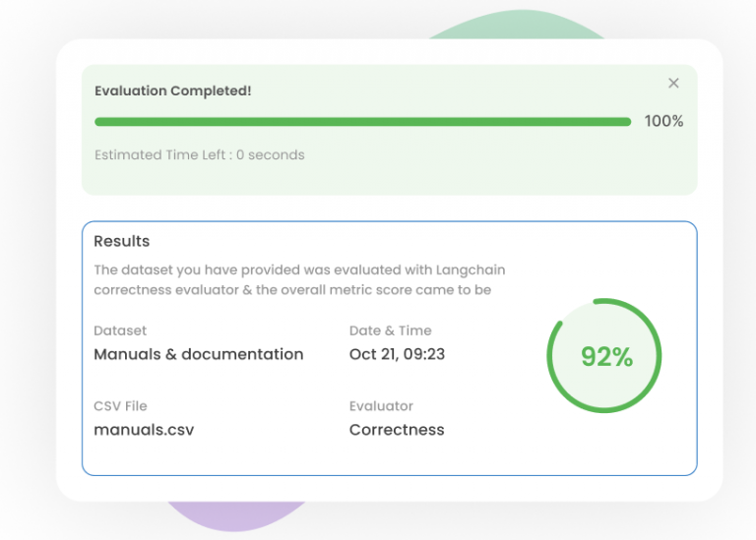The width and height of the screenshot is (756, 540).
Task: Click the 100% progress label
Action: (x=663, y=122)
